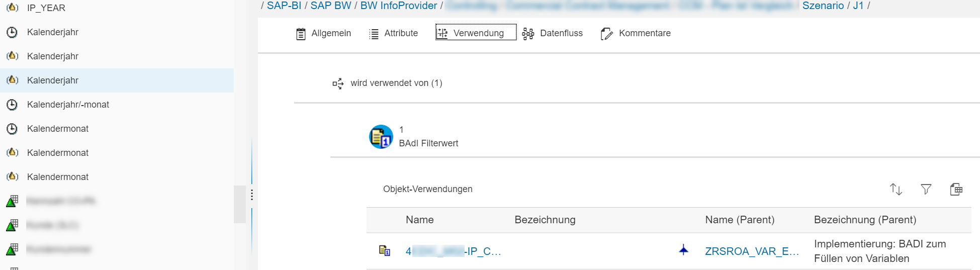The image size is (980, 270).
Task: Click the SAP BW breadcrumb link
Action: point(330,6)
